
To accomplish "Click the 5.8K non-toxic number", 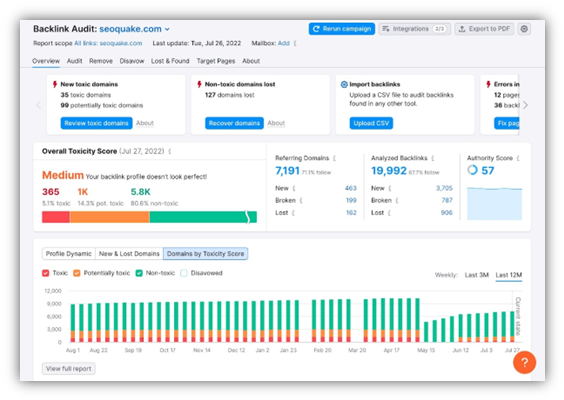I will click(x=141, y=192).
